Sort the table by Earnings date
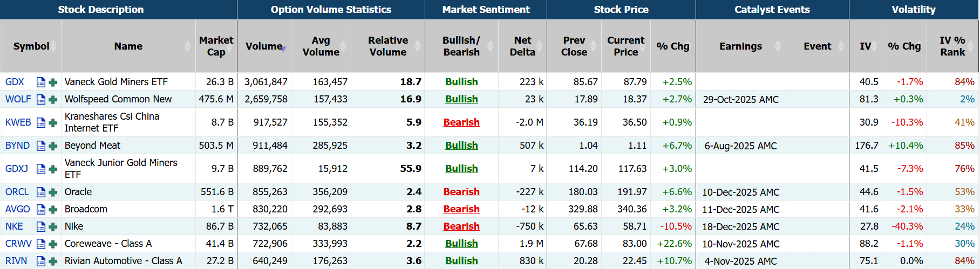Screen dimensions: 980x269 (740, 46)
